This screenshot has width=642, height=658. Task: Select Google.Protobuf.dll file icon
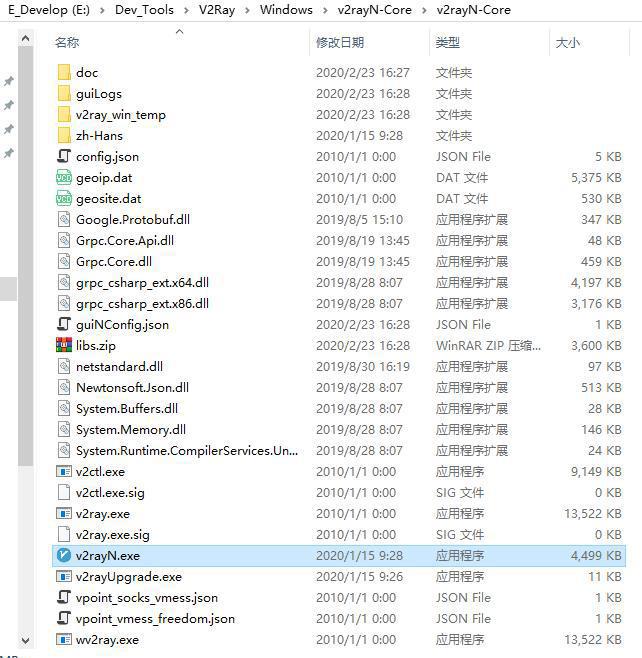64,219
